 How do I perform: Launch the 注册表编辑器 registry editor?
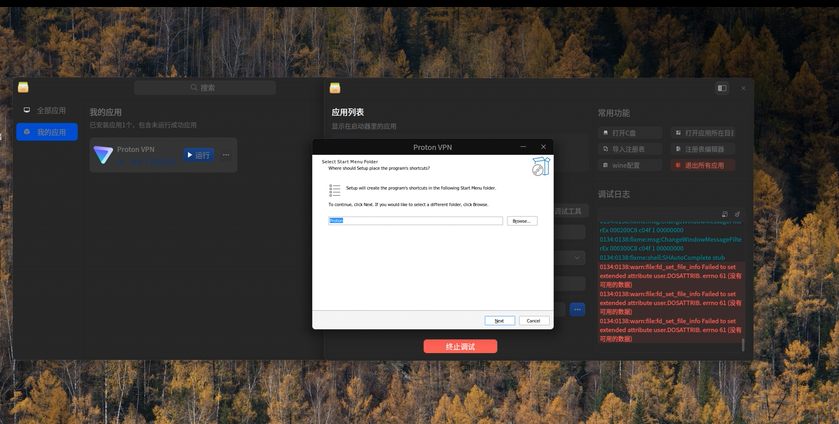(703, 149)
